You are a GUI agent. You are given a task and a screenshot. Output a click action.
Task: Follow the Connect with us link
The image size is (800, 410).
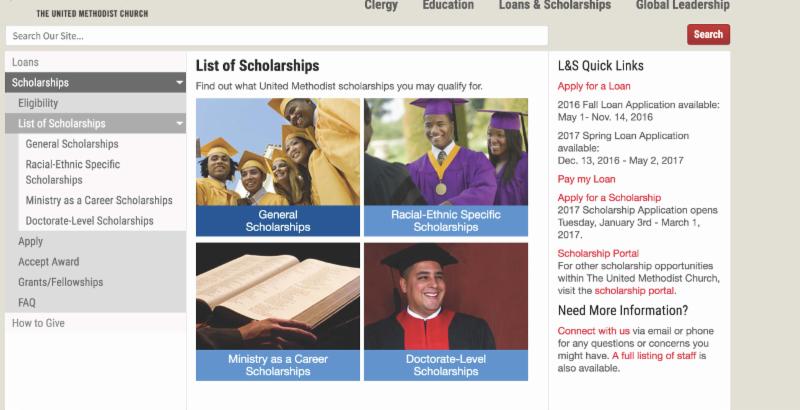(x=594, y=330)
